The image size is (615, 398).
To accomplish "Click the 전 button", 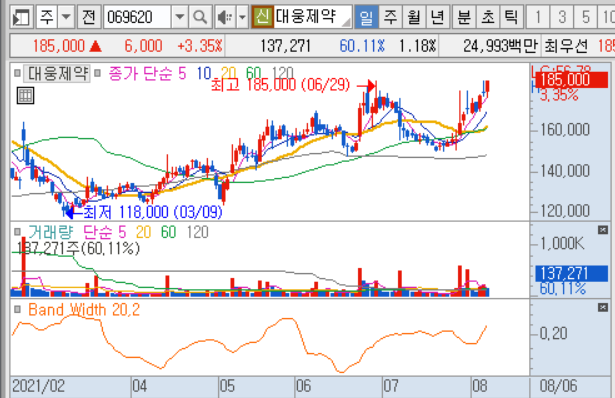I will tap(89, 17).
